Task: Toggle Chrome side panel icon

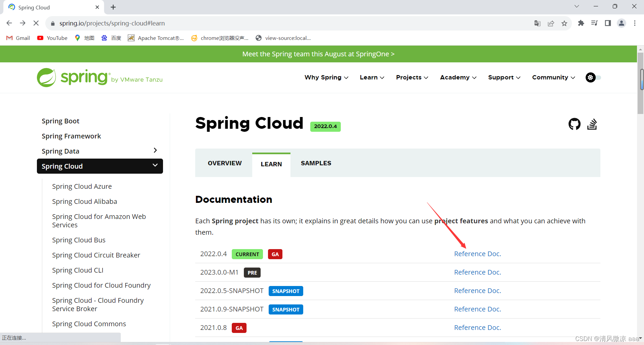Action: tap(608, 23)
